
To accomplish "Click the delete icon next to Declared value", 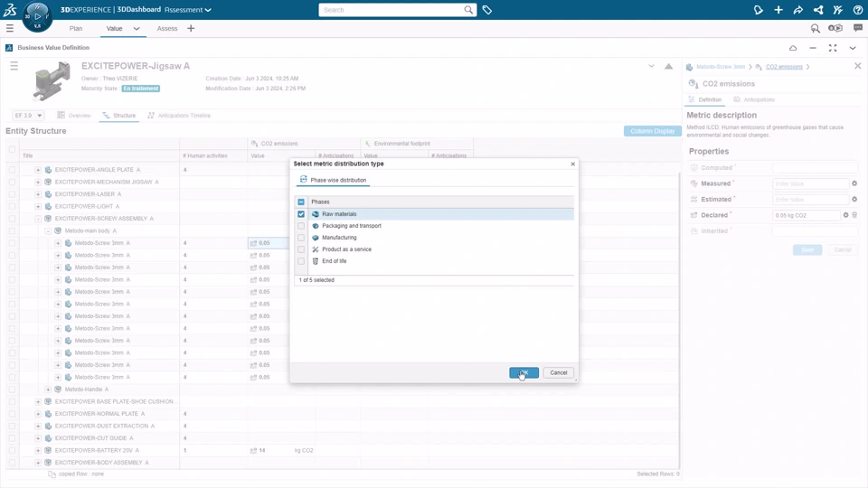I will coord(854,215).
